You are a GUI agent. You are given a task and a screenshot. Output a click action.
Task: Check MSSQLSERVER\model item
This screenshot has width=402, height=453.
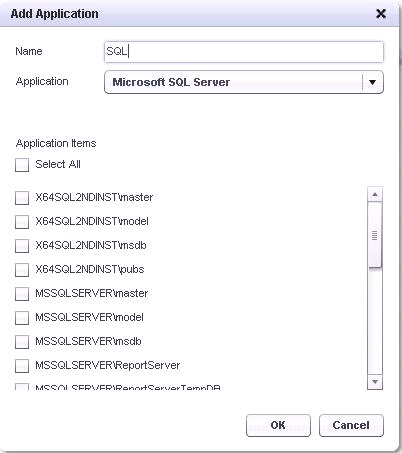coord(22,318)
